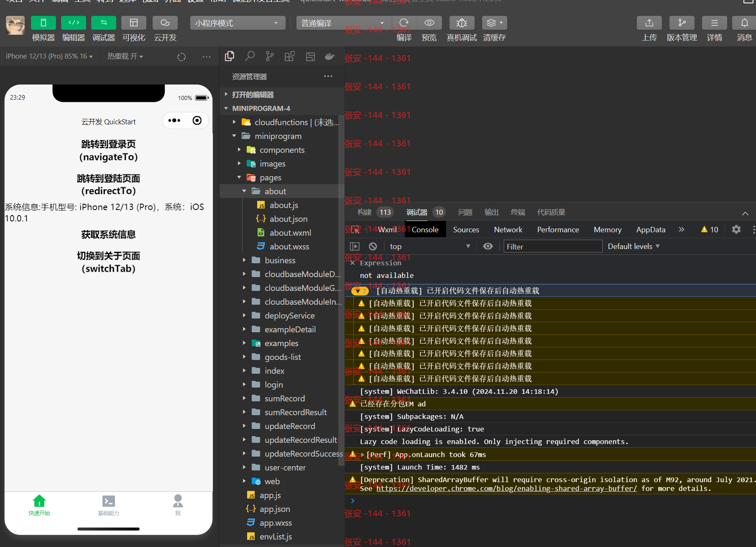
Task: Tap 跳转到登陆页面 (redirectTo) button
Action: pyautogui.click(x=109, y=185)
